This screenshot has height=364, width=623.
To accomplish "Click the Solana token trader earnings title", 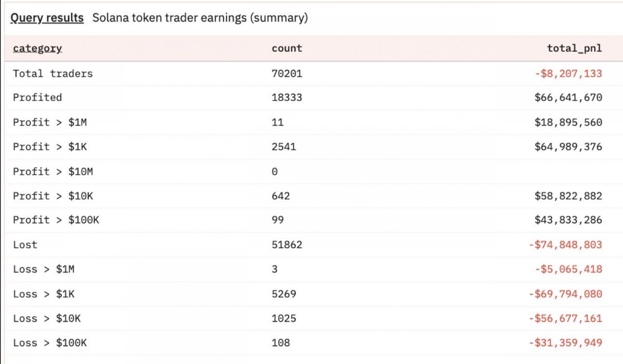I will pos(200,18).
